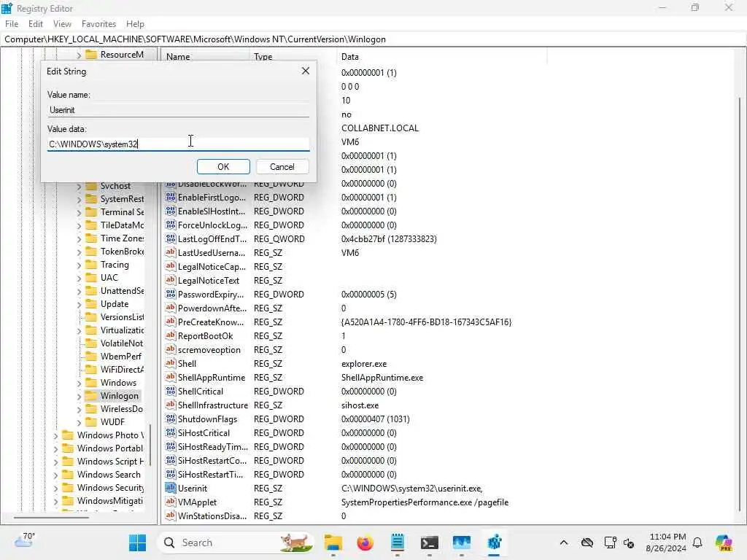This screenshot has height=560, width=747.
Task: Select the WirelessDo key
Action: pyautogui.click(x=122, y=408)
